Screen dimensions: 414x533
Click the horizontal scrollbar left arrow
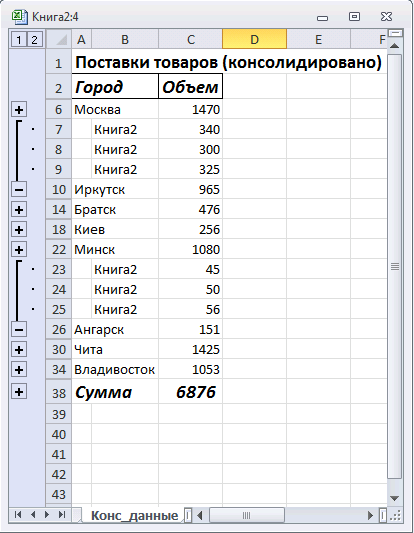(200, 516)
